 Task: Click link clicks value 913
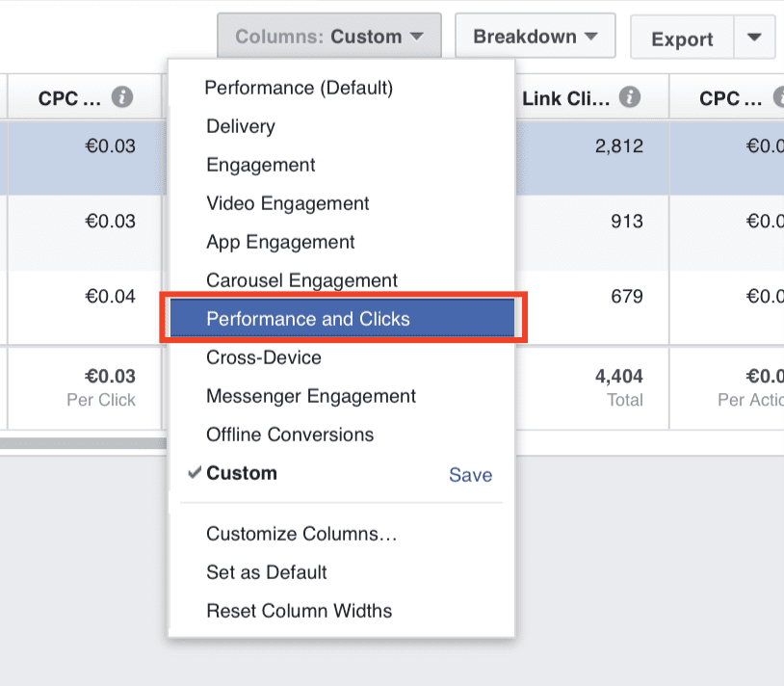626,221
